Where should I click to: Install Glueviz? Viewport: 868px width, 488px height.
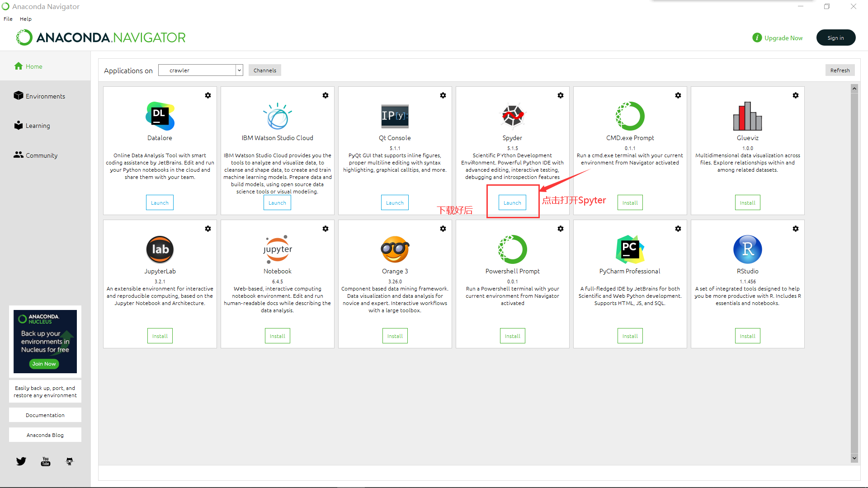747,203
